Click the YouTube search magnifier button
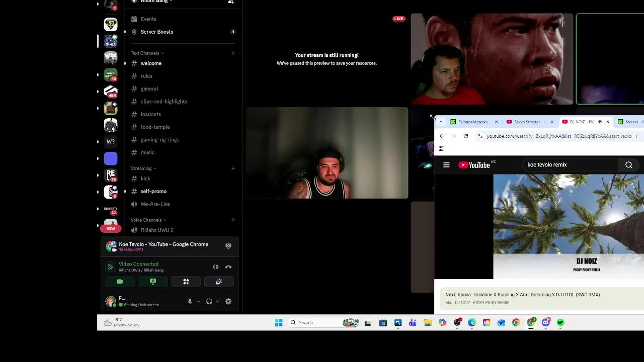 pyautogui.click(x=629, y=165)
